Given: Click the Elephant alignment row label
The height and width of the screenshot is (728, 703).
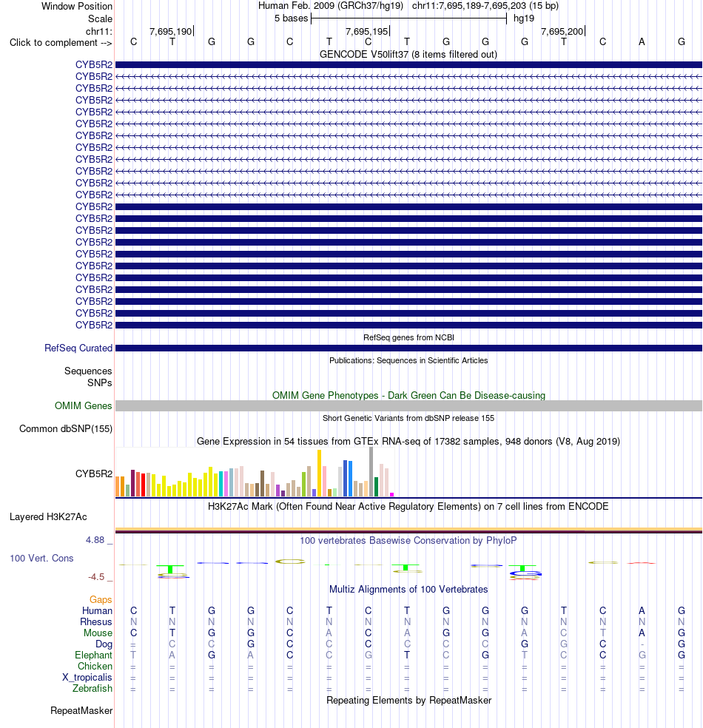Looking at the screenshot, I should (x=94, y=655).
